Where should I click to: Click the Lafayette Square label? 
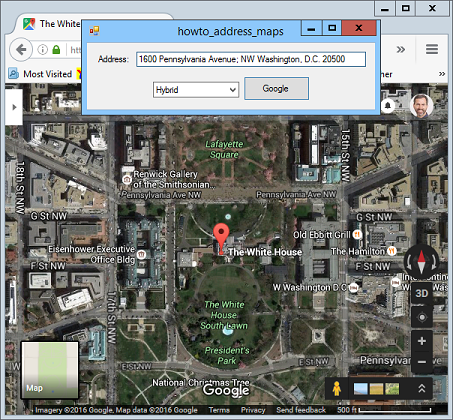pyautogui.click(x=224, y=149)
